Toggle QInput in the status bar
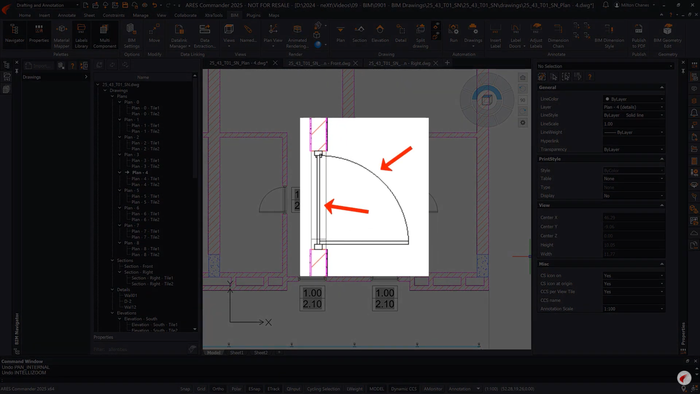 click(293, 389)
